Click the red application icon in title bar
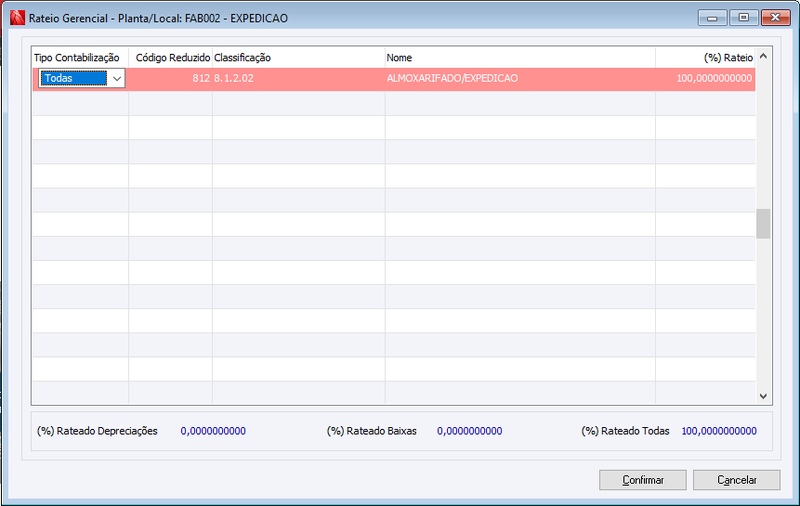The width and height of the screenshot is (800, 506). 17,18
